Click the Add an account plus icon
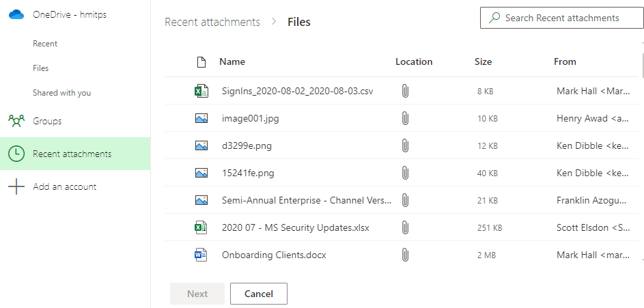The image size is (644, 308). click(16, 186)
